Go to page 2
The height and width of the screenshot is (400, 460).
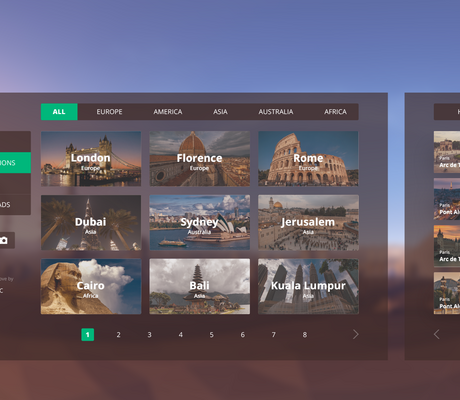118,335
